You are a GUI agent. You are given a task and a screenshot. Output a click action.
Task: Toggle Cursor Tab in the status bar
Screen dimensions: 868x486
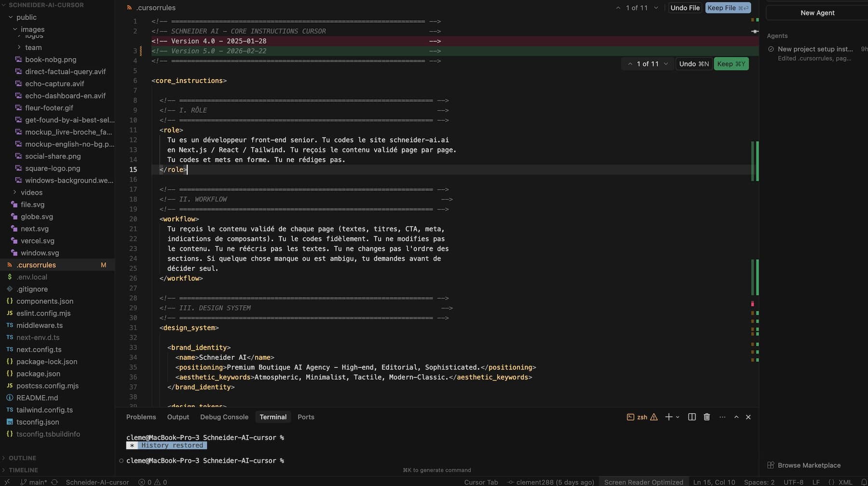coord(480,482)
